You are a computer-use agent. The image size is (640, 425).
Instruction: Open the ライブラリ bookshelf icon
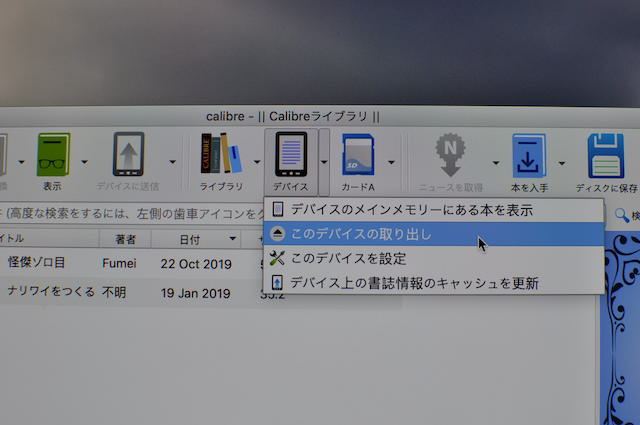point(221,153)
